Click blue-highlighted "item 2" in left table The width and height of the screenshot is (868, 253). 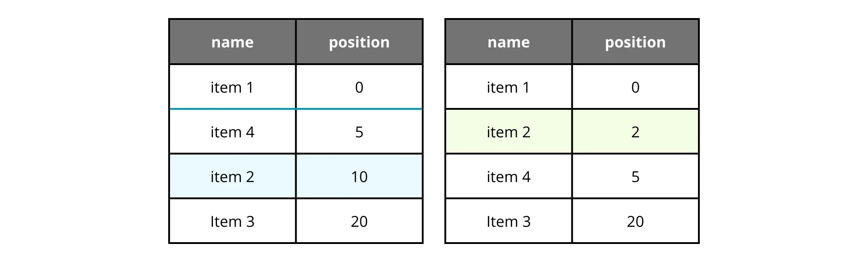pos(232,177)
